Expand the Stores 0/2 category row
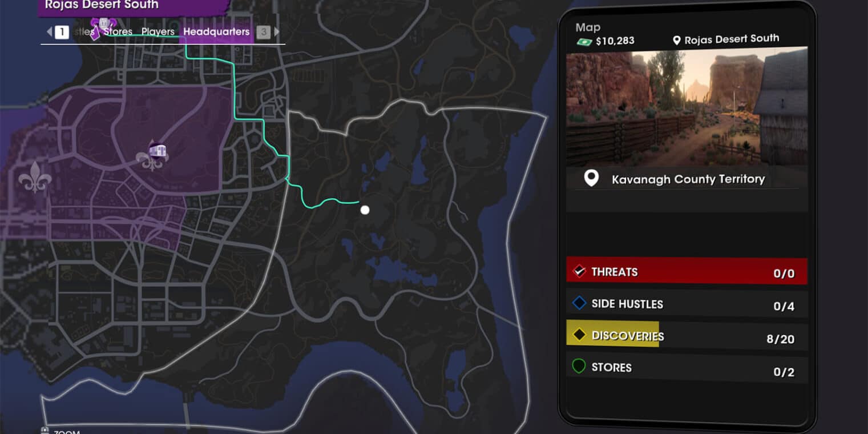Image resolution: width=868 pixels, height=434 pixels. pos(687,368)
